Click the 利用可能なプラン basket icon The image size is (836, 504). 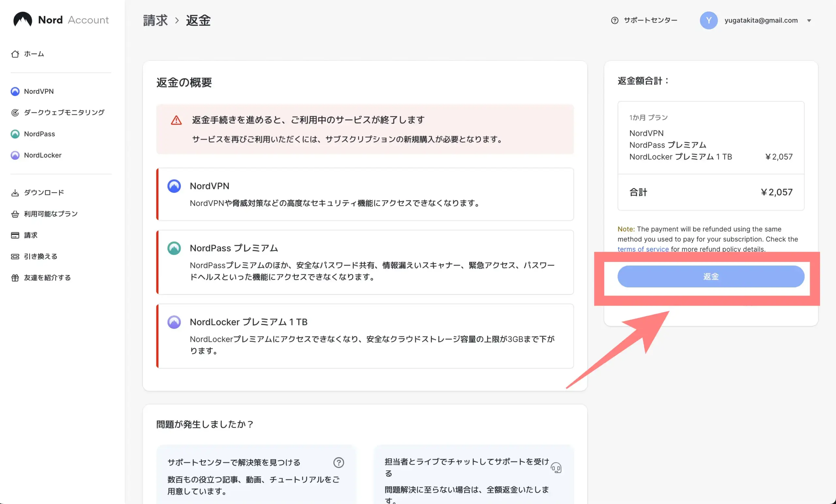point(15,214)
